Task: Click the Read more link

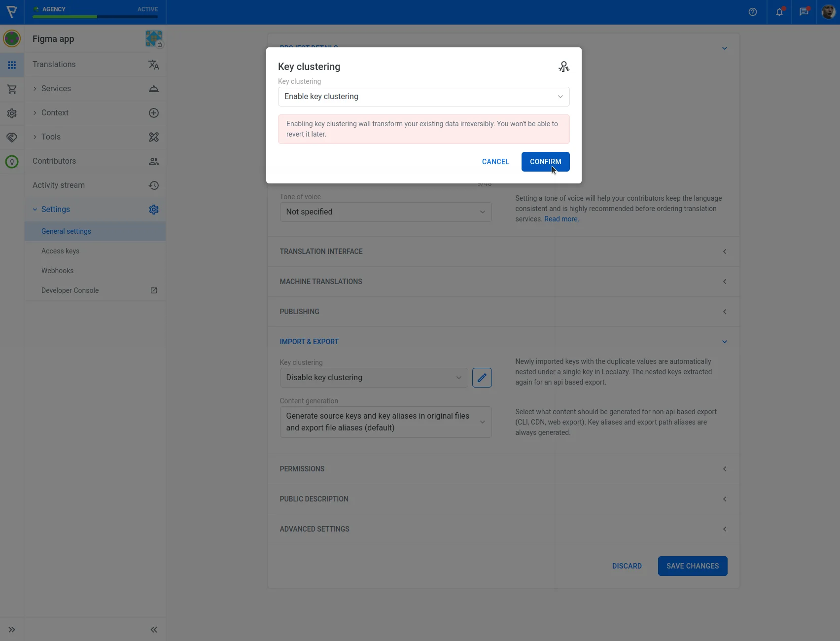Action: pos(561,219)
